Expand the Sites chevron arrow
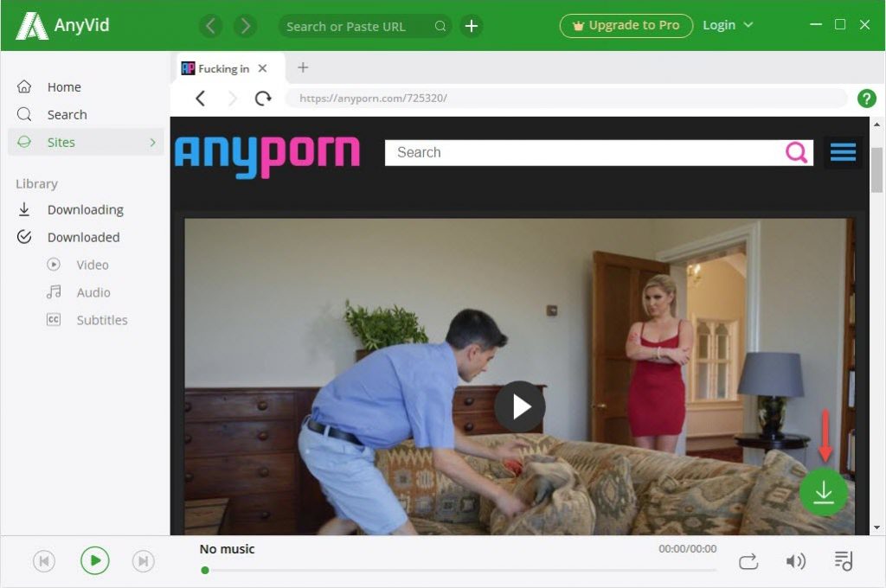 (152, 143)
